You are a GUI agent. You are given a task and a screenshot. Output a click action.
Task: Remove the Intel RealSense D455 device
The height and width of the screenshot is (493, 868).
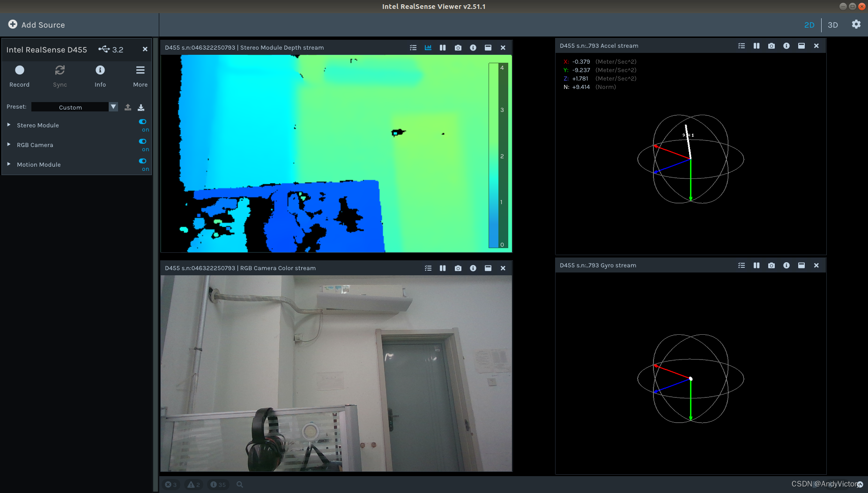point(145,49)
